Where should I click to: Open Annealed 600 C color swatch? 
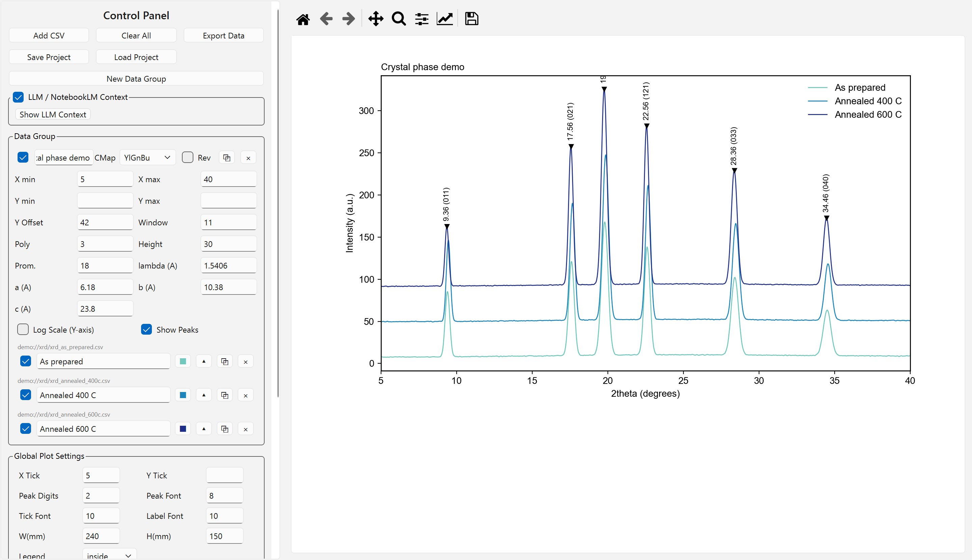(x=183, y=429)
